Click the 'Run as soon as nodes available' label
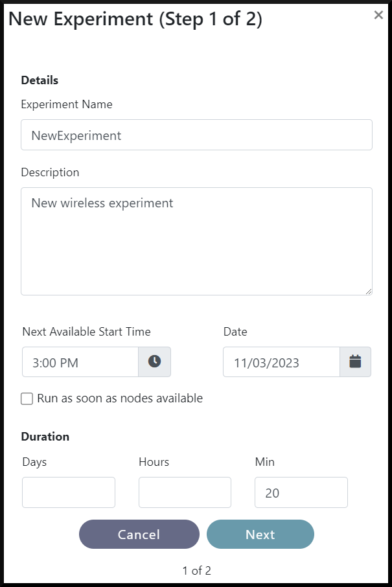The image size is (392, 587). pyautogui.click(x=120, y=398)
